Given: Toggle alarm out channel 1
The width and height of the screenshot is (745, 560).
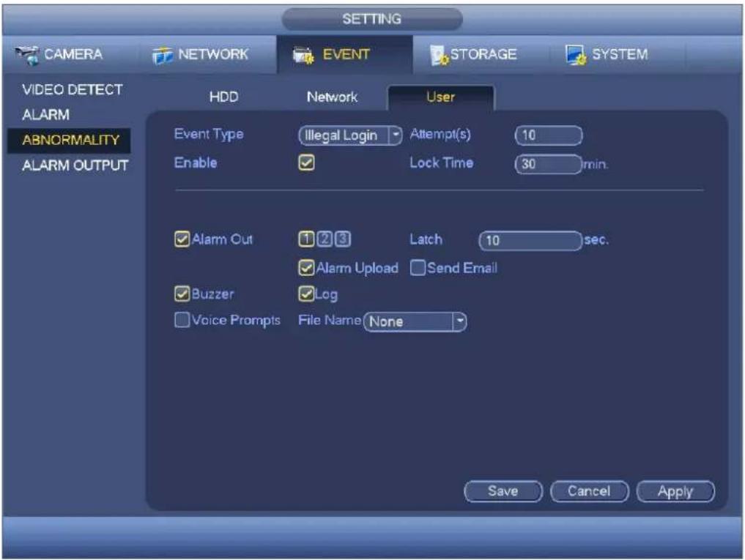Looking at the screenshot, I should [x=306, y=239].
